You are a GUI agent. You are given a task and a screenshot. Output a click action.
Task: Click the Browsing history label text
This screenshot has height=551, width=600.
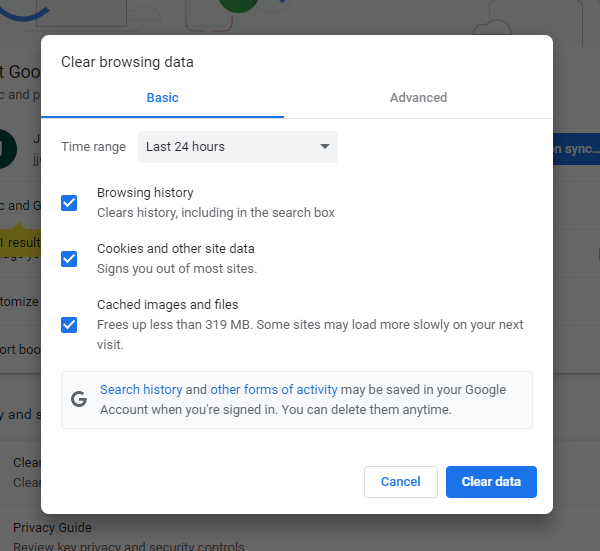(x=145, y=192)
